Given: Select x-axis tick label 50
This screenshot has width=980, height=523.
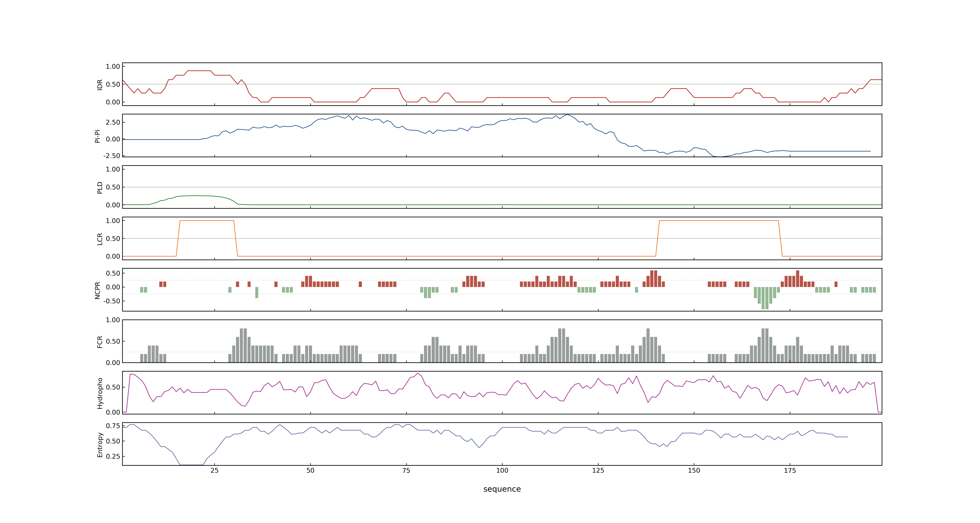Looking at the screenshot, I should tap(310, 470).
